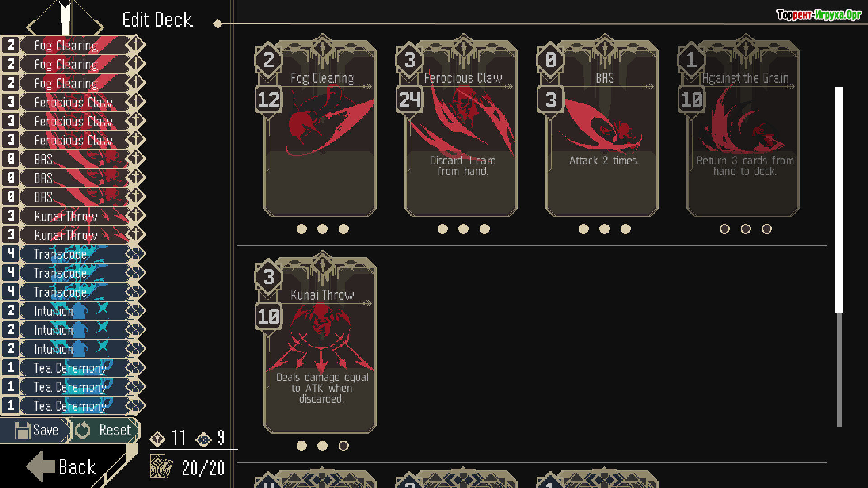The height and width of the screenshot is (488, 868).
Task: Select the second Kunai Throw deck entry
Action: pos(73,235)
